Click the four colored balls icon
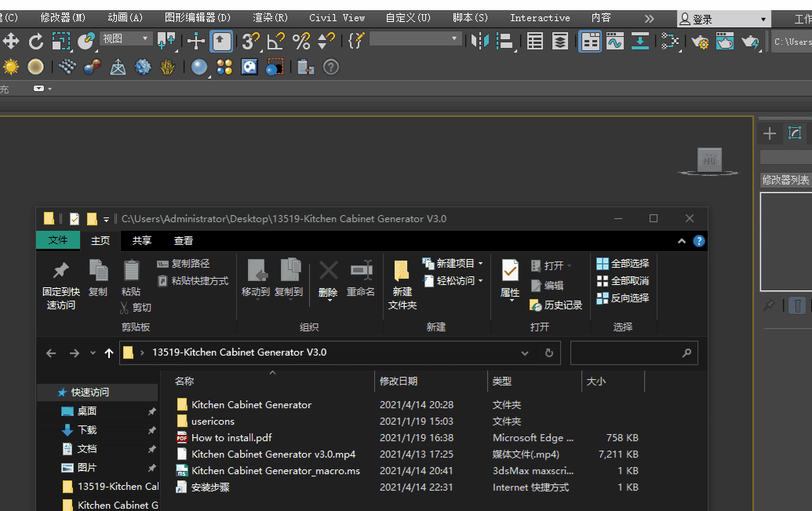 coord(224,67)
